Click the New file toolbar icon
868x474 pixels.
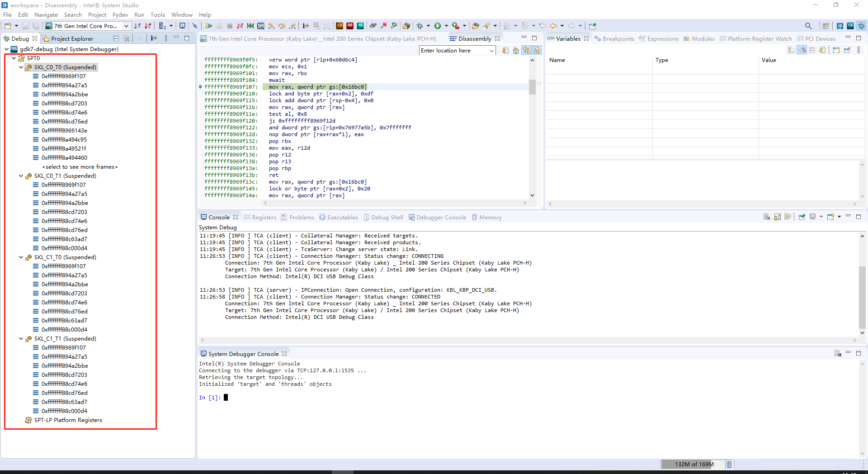tap(8, 26)
